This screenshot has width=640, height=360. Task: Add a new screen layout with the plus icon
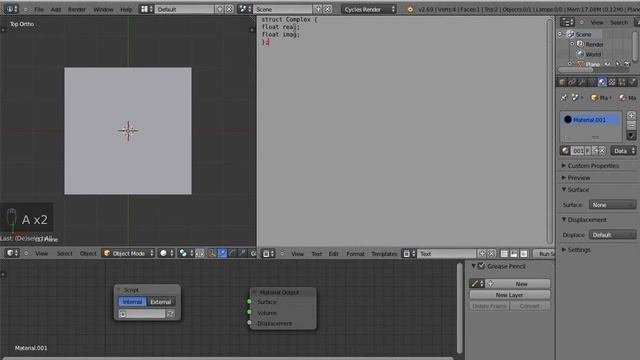(x=220, y=9)
